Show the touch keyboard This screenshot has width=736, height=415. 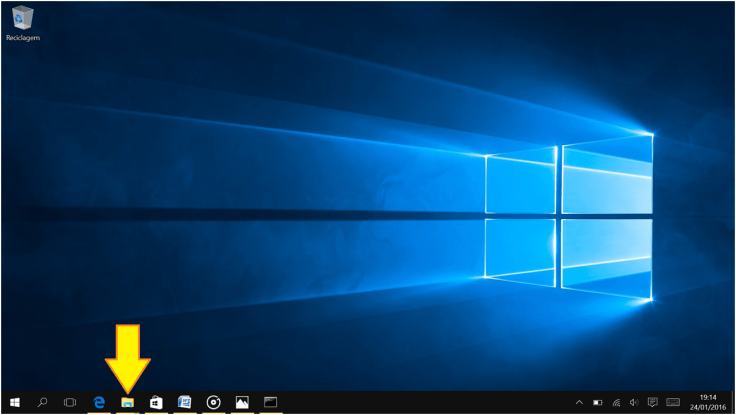pyautogui.click(x=674, y=402)
